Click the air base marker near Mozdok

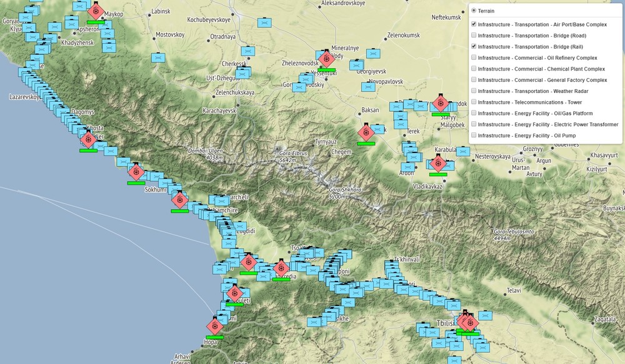(x=441, y=104)
